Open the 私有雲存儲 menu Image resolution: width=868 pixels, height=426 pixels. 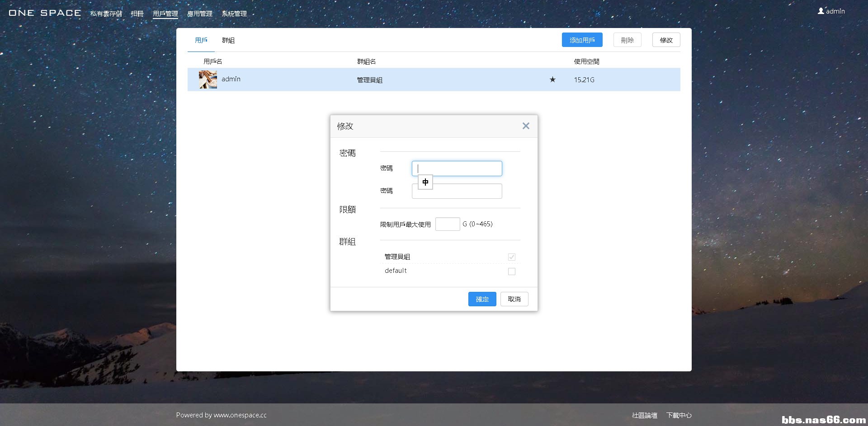(x=106, y=14)
